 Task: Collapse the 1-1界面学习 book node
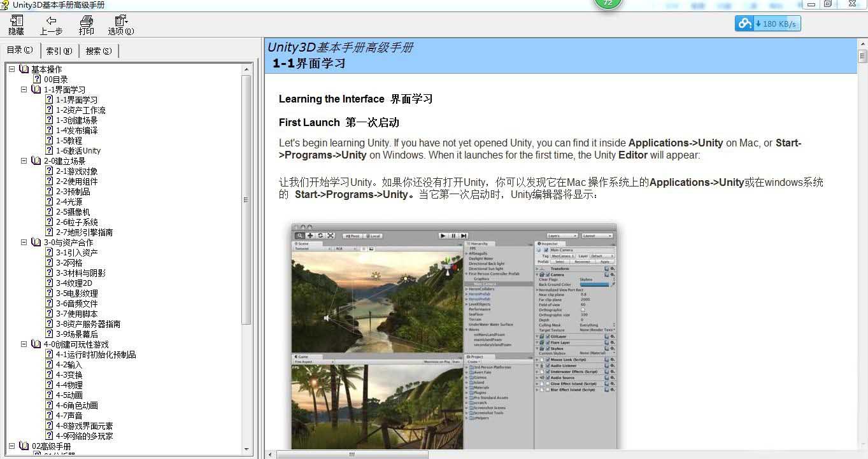tap(24, 89)
